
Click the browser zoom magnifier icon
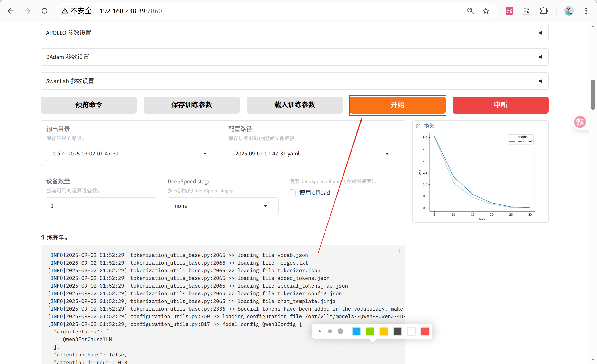[470, 11]
